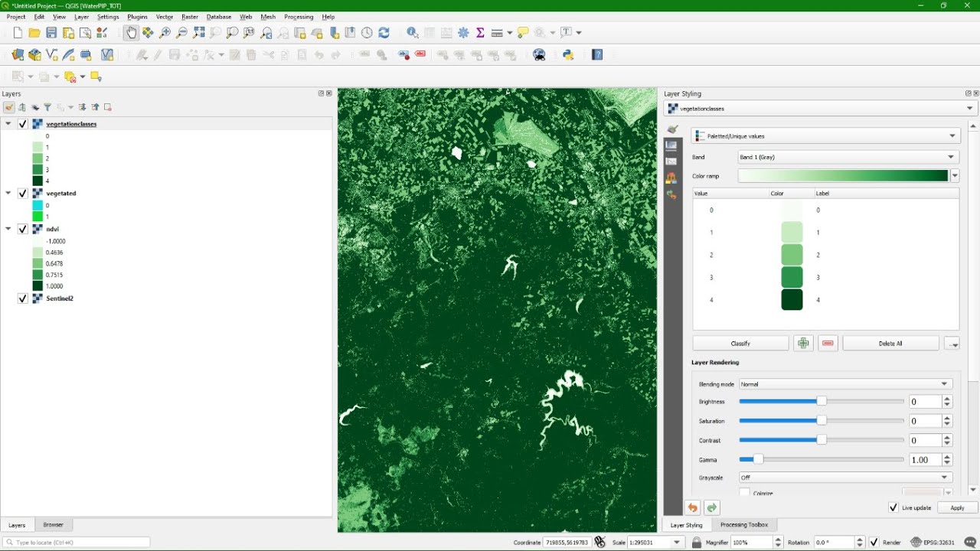Select the Zoom Out magnifier tool
The height and width of the screenshot is (551, 980).
[181, 33]
